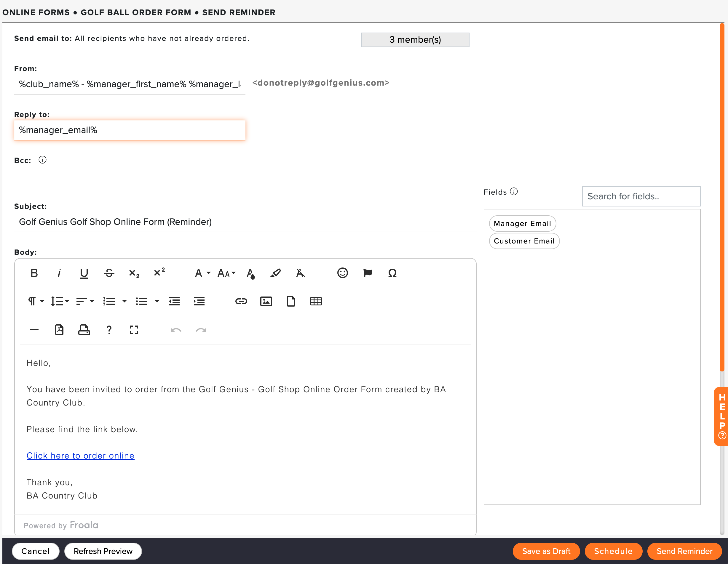
Task: Insert an ordered numbered list
Action: (x=109, y=302)
